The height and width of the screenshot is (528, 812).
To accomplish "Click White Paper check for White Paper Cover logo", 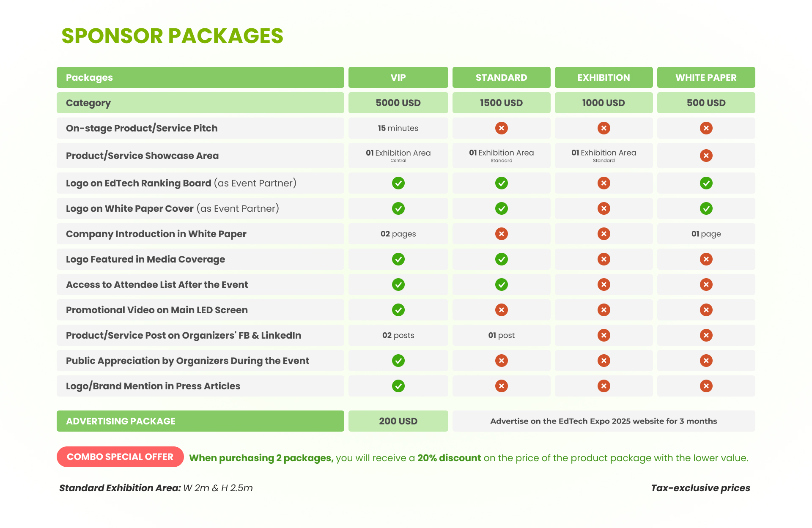I will point(706,208).
